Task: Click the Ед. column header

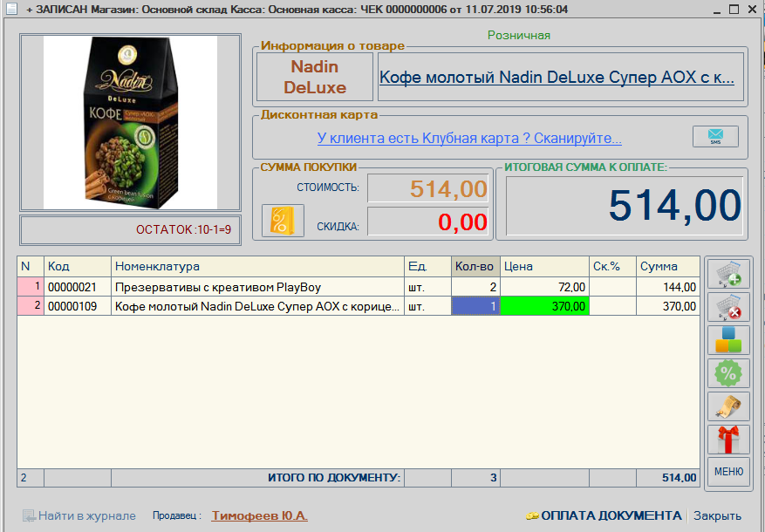Action: pos(428,266)
